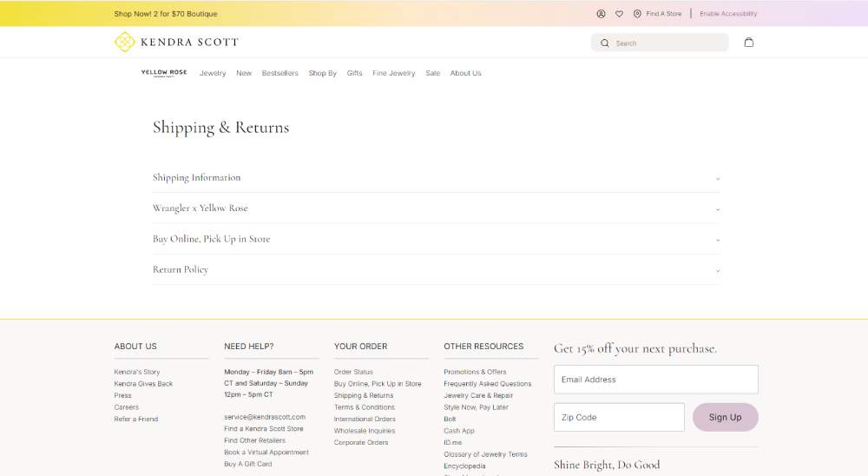Open the Jewelry menu
The height and width of the screenshot is (476, 868).
[213, 73]
